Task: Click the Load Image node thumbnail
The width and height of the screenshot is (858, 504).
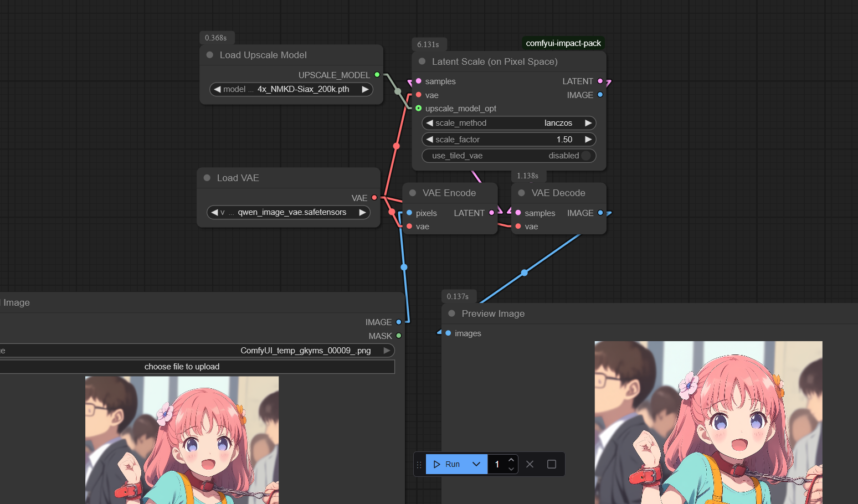Action: tap(182, 440)
